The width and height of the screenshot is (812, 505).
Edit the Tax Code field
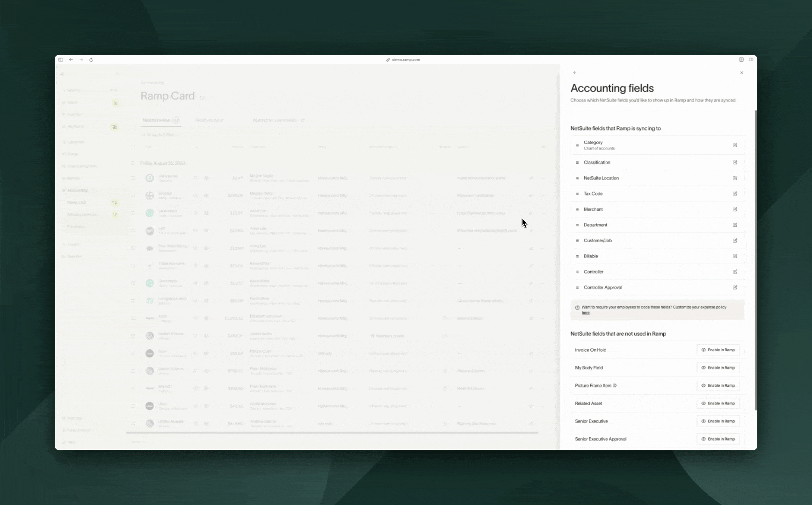[735, 194]
